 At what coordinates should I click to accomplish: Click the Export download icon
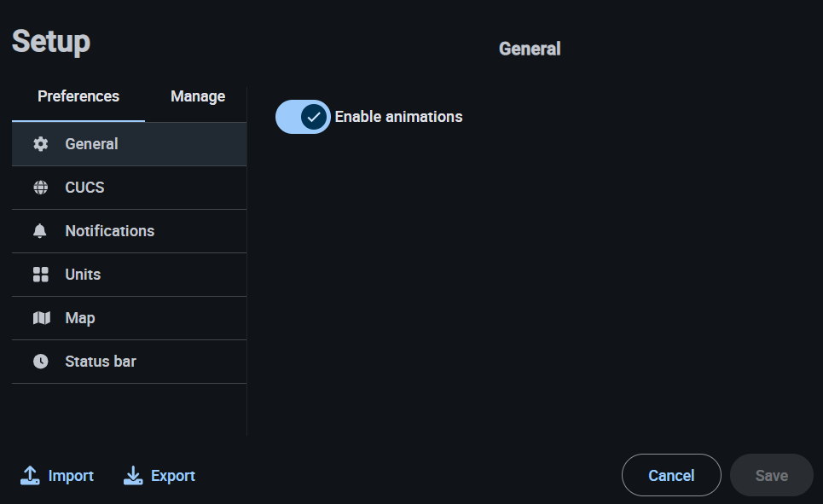133,476
